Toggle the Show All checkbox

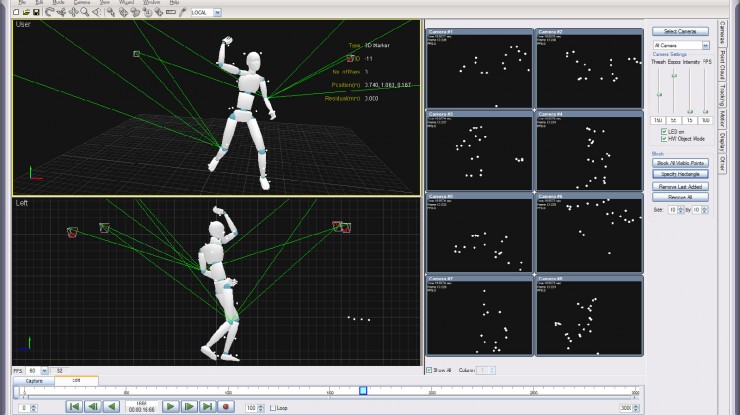point(429,370)
